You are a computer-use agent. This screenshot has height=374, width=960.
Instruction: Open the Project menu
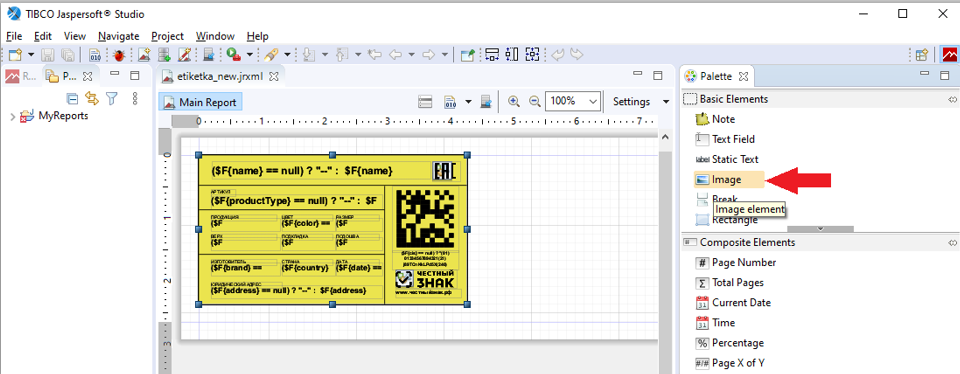(x=167, y=36)
